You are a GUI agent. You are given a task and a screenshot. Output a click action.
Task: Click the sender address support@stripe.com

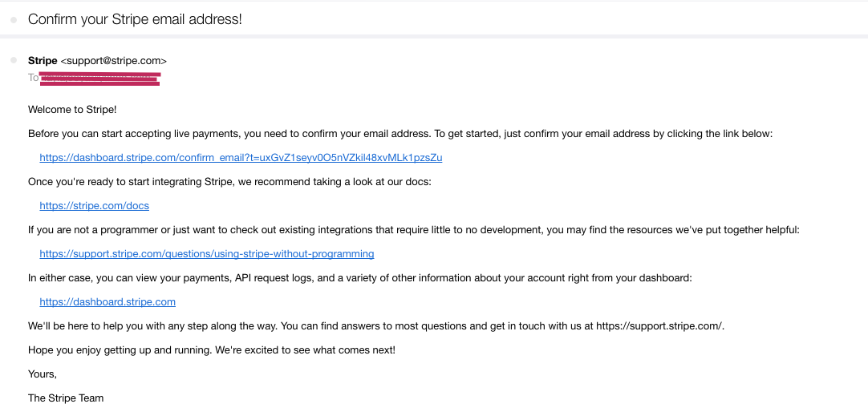pyautogui.click(x=113, y=61)
